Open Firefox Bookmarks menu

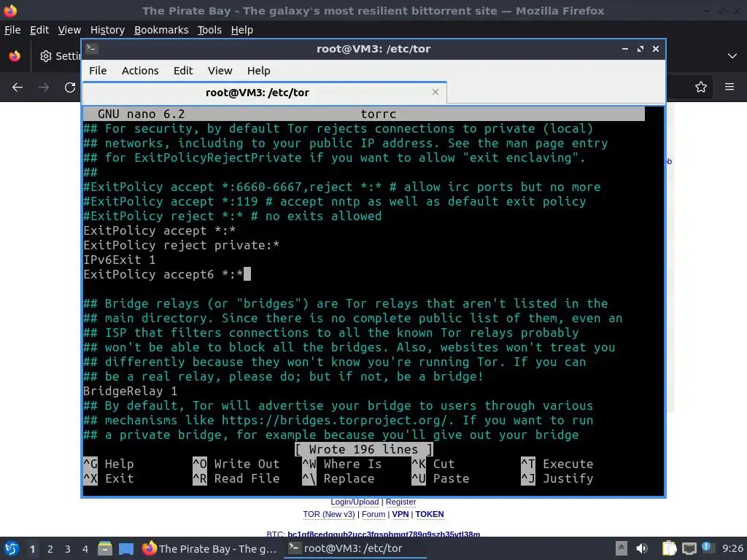tap(161, 30)
